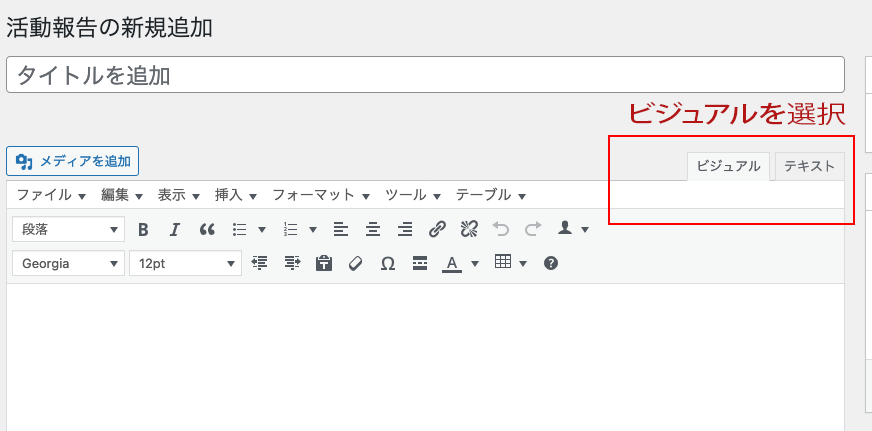Open the ファイル menu
The width and height of the screenshot is (872, 431).
[x=51, y=195]
